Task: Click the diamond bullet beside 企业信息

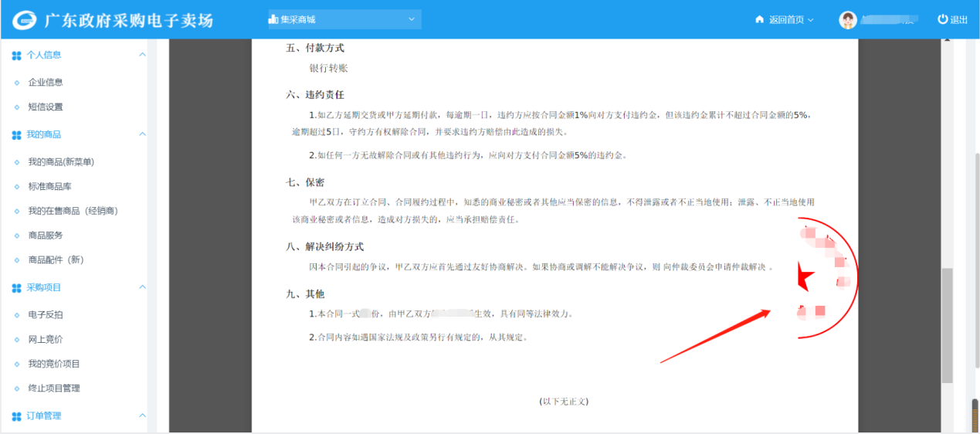Action: pos(18,83)
